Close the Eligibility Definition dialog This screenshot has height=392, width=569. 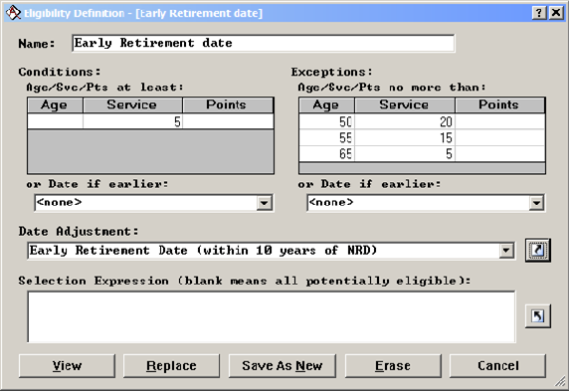pos(556,13)
